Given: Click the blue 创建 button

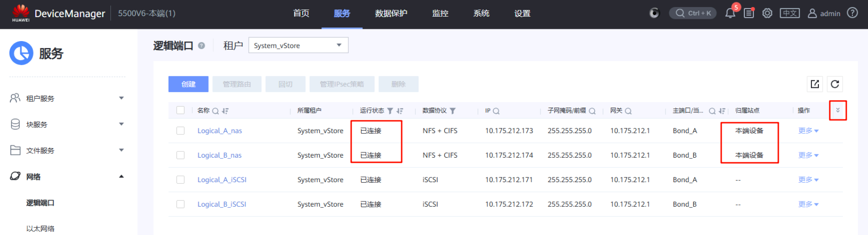Looking at the screenshot, I should [188, 84].
